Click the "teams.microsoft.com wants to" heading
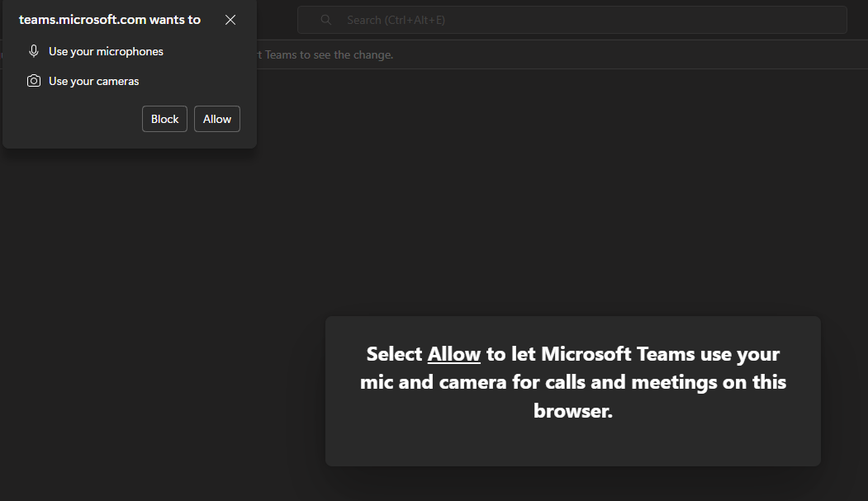Image resolution: width=868 pixels, height=501 pixels. point(110,20)
